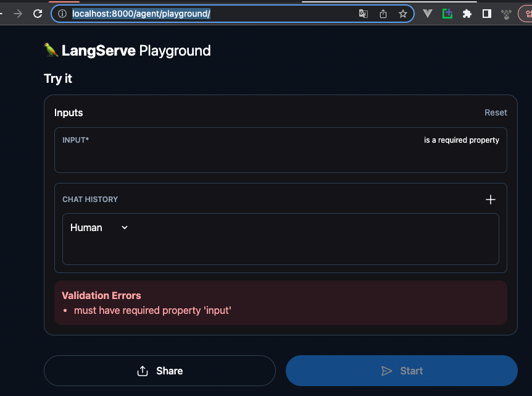The height and width of the screenshot is (396, 532).
Task: View site information icon in address bar
Action: 62,14
